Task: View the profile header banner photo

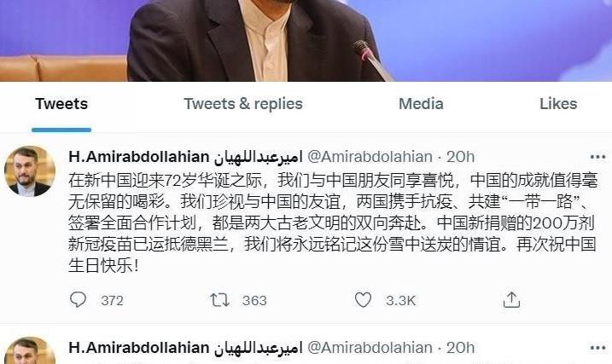Action: [306, 41]
